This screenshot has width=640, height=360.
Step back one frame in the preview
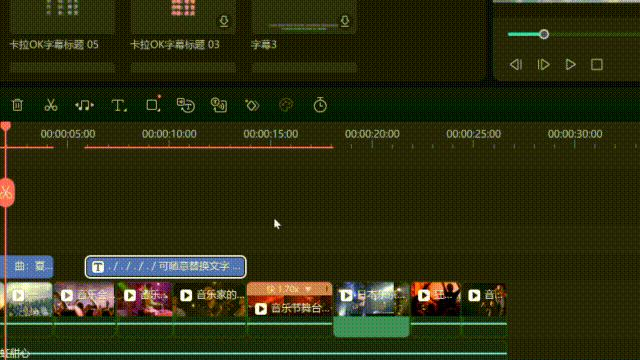[x=516, y=64]
